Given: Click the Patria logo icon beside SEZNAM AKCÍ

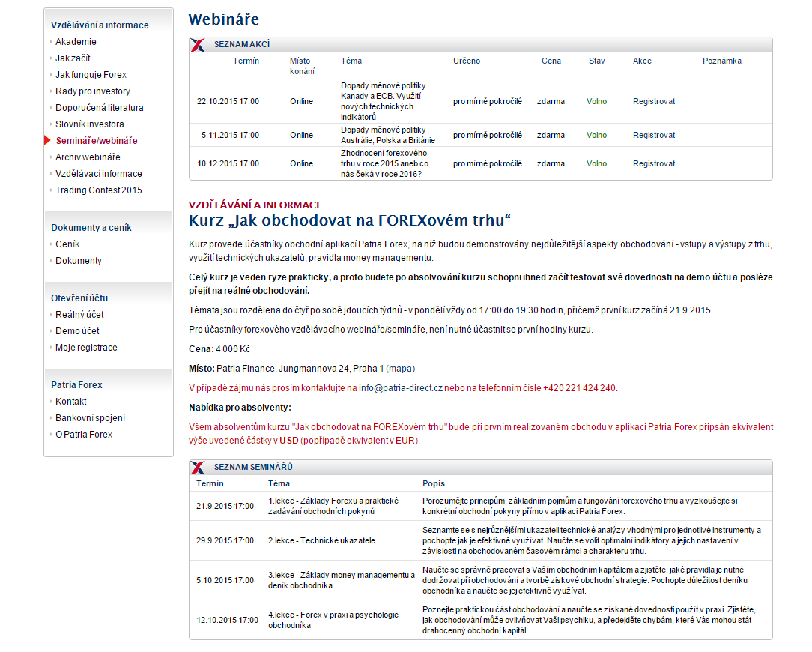Looking at the screenshot, I should coord(197,45).
